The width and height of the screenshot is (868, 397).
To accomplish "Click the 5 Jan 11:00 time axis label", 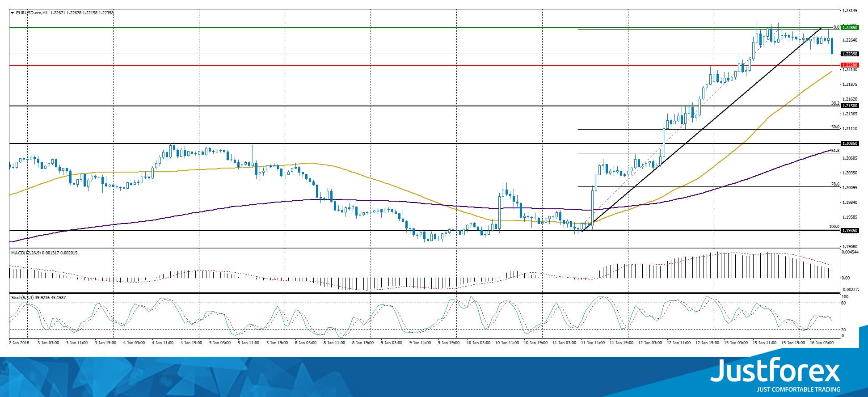I will [249, 343].
